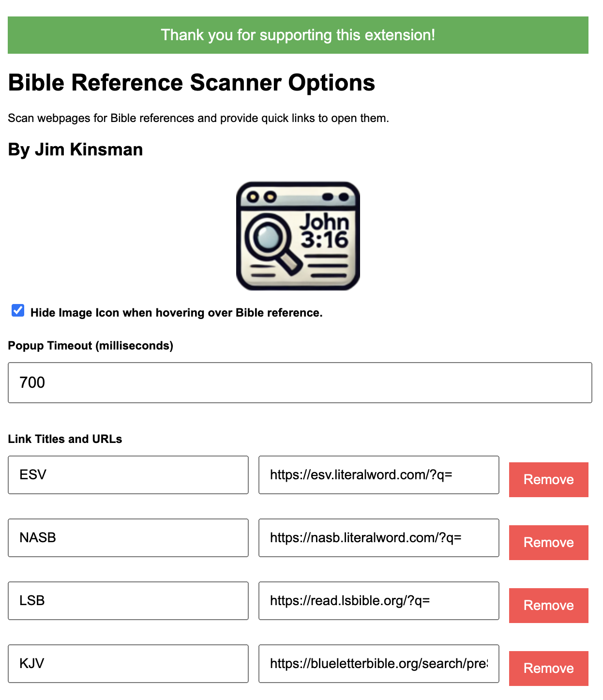Click the KJV title field

click(x=128, y=664)
